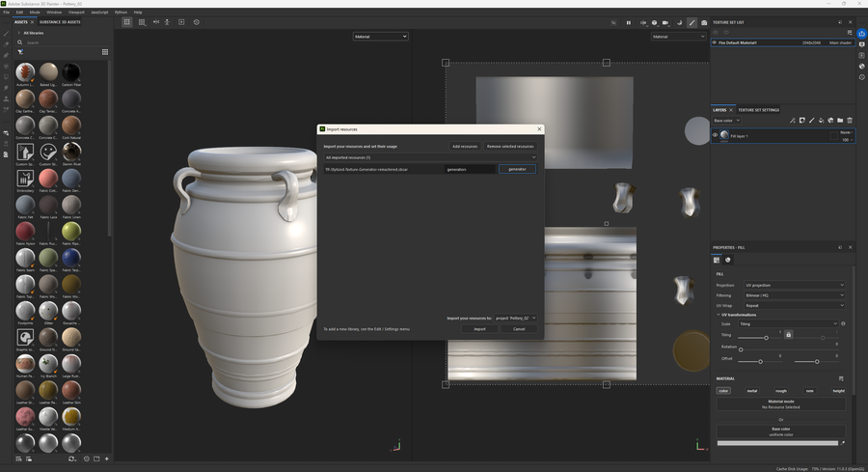Open the Viewport menu
The height and width of the screenshot is (472, 868).
pos(76,13)
